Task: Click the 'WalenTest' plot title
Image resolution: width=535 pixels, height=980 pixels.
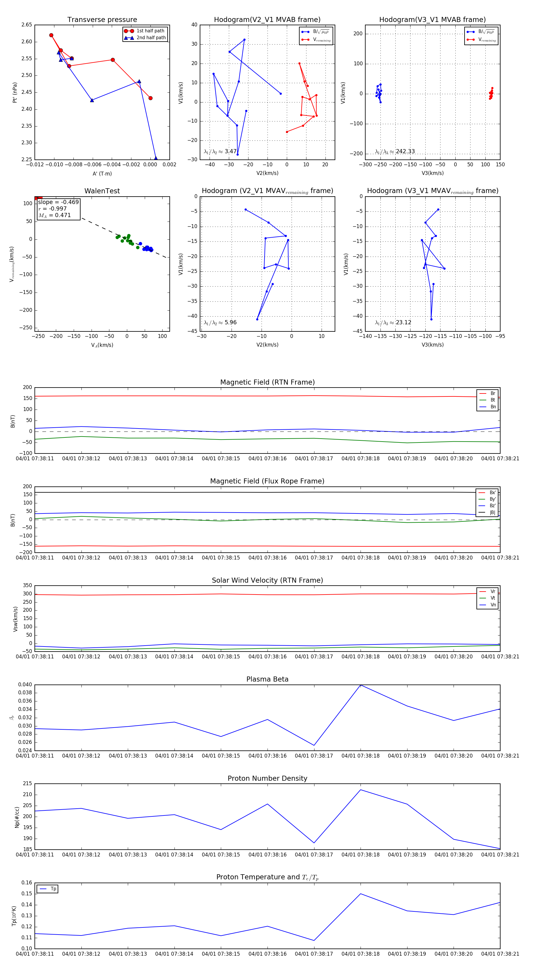Action: click(x=102, y=191)
